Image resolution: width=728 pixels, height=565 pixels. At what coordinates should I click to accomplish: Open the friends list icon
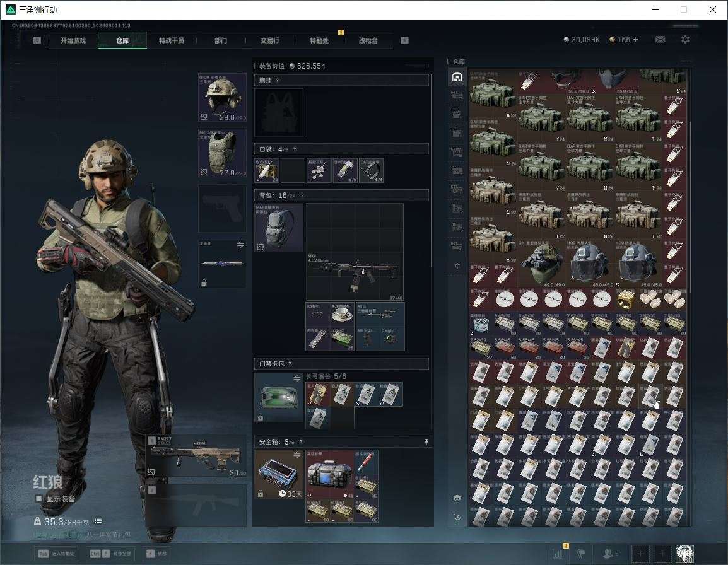tap(610, 553)
